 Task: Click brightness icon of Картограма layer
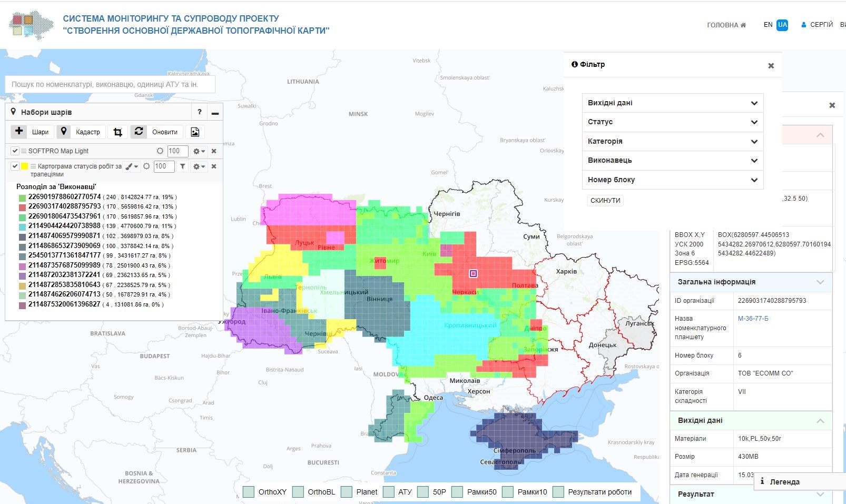click(x=146, y=166)
